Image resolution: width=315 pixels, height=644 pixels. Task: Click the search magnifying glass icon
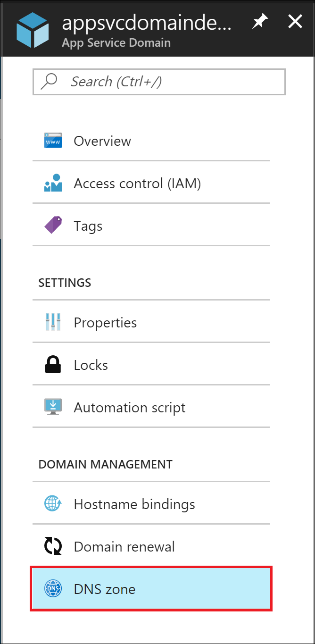pos(49,82)
